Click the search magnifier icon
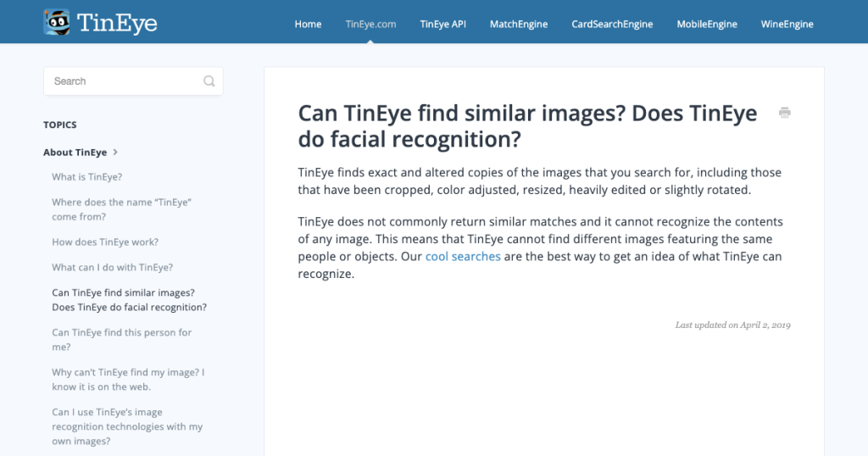The height and width of the screenshot is (456, 868). click(209, 81)
